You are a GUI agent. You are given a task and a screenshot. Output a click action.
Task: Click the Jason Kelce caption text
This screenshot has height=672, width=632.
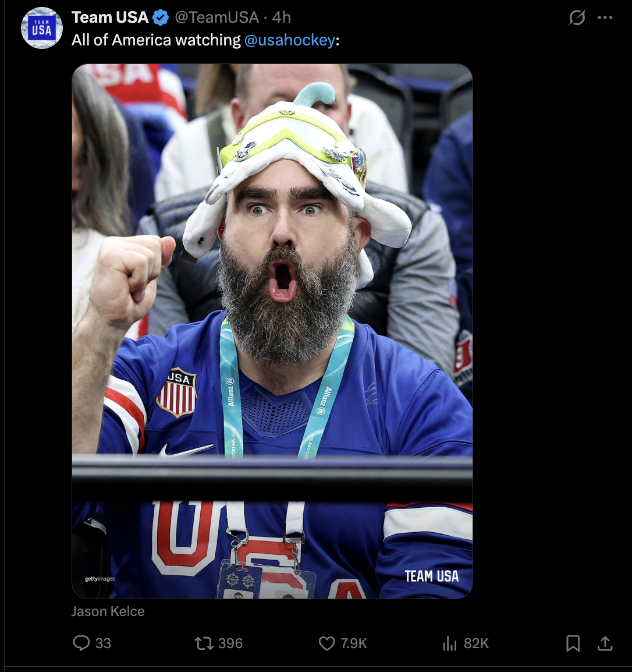coord(108,611)
